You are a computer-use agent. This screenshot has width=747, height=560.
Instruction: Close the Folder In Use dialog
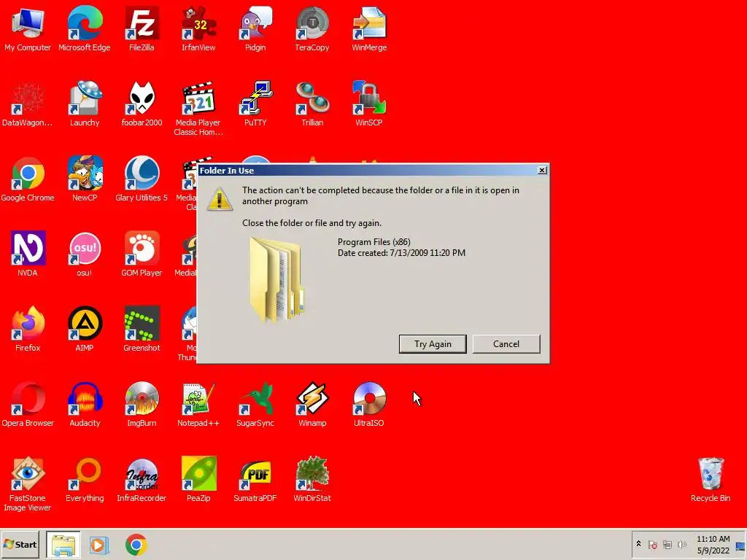tap(542, 171)
